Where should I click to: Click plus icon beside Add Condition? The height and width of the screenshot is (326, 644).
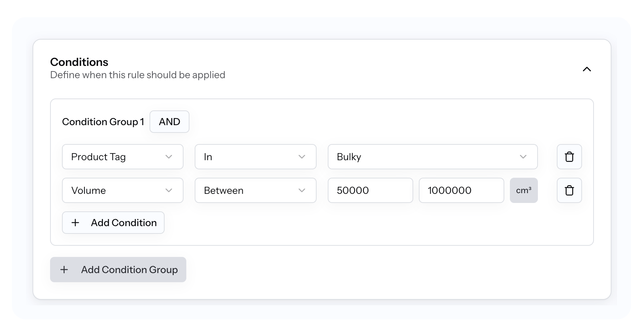(x=75, y=223)
